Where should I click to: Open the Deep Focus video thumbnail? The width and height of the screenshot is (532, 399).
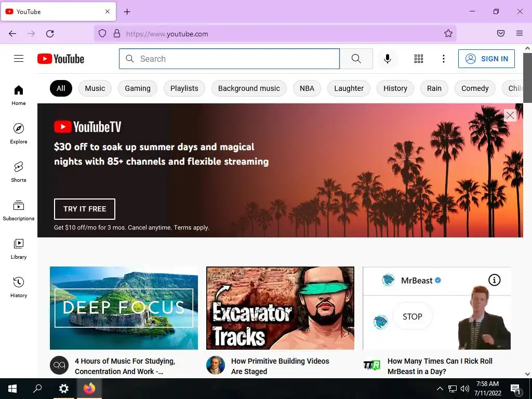click(124, 308)
